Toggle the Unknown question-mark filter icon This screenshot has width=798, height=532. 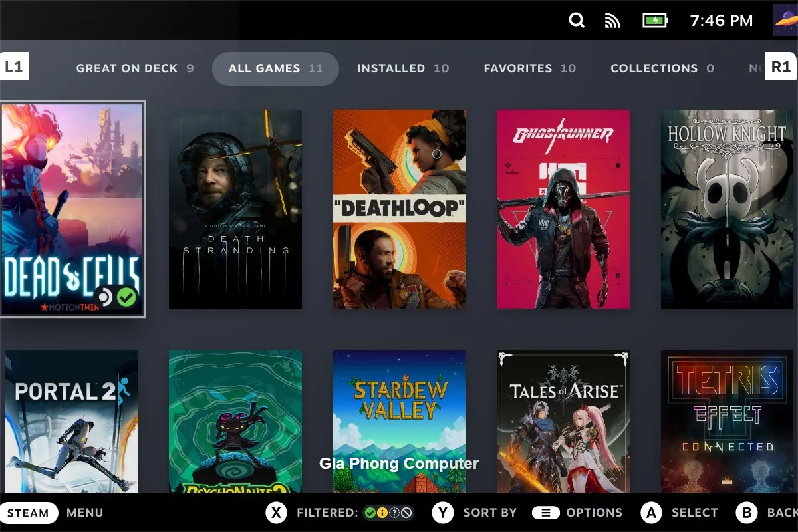point(394,513)
